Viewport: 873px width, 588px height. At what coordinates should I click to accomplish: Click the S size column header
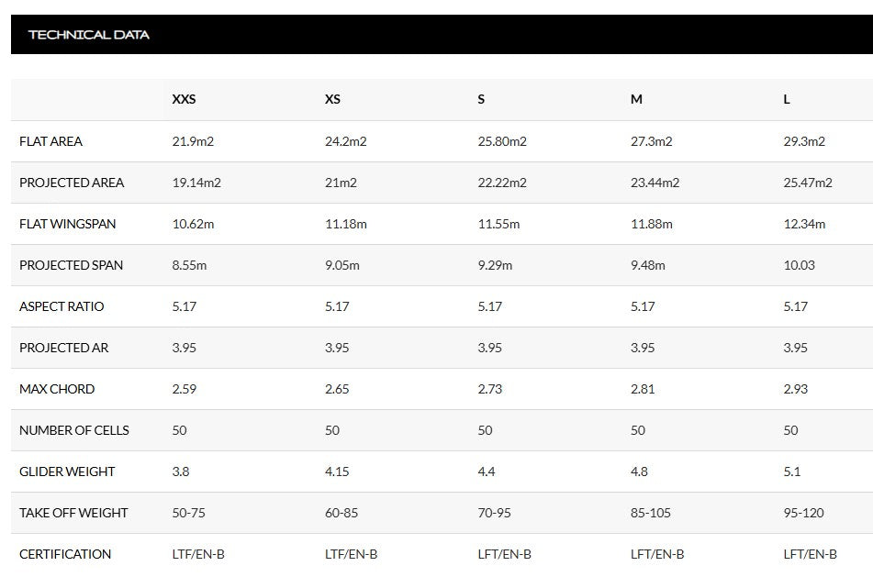pos(481,99)
